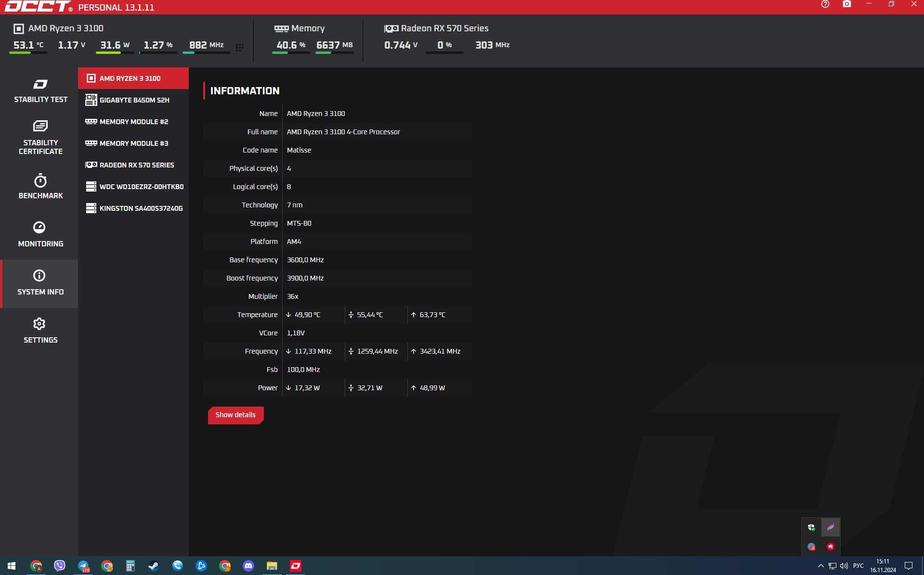The height and width of the screenshot is (575, 924).
Task: Click the average frequency 1259,44 MHz
Action: click(377, 351)
